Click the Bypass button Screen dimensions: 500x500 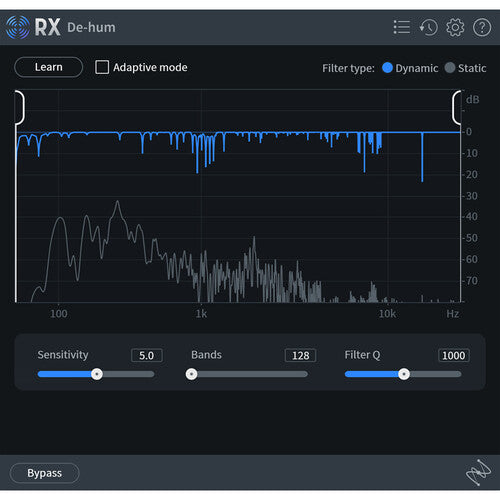(45, 473)
